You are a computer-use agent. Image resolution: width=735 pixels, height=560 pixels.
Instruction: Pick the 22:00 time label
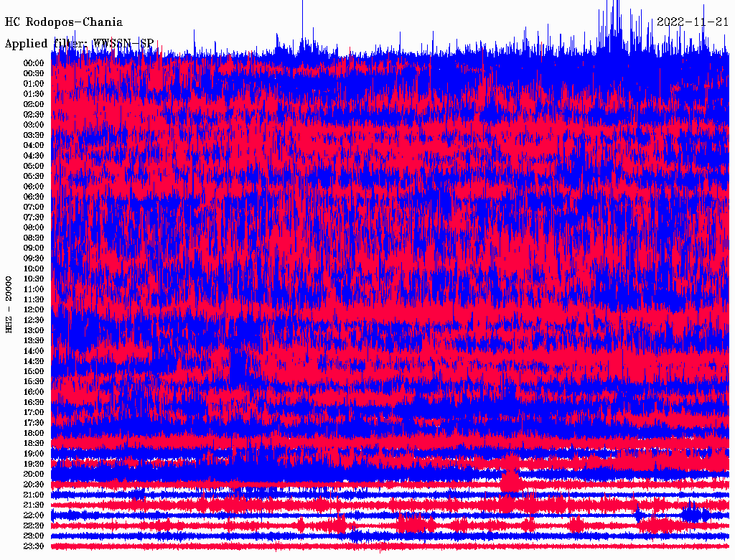click(34, 515)
